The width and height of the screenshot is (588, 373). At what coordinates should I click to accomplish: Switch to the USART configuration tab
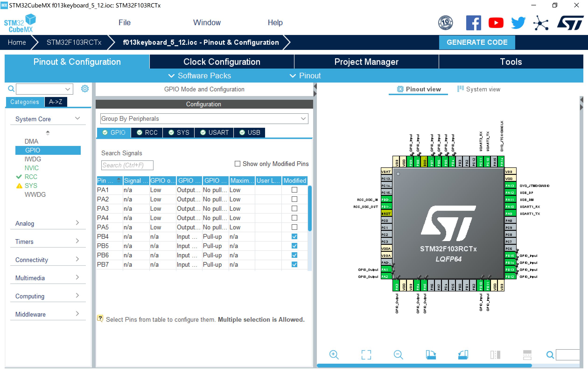coord(214,132)
